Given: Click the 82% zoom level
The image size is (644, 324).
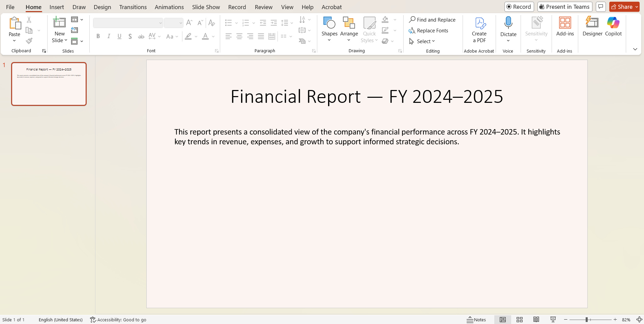Looking at the screenshot, I should click(x=626, y=320).
